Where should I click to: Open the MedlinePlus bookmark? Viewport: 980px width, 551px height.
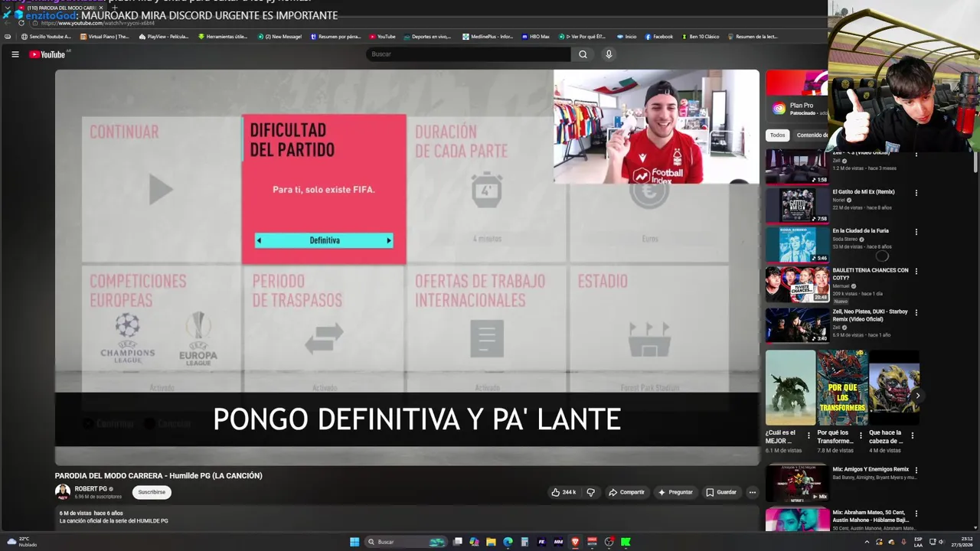pyautogui.click(x=488, y=37)
